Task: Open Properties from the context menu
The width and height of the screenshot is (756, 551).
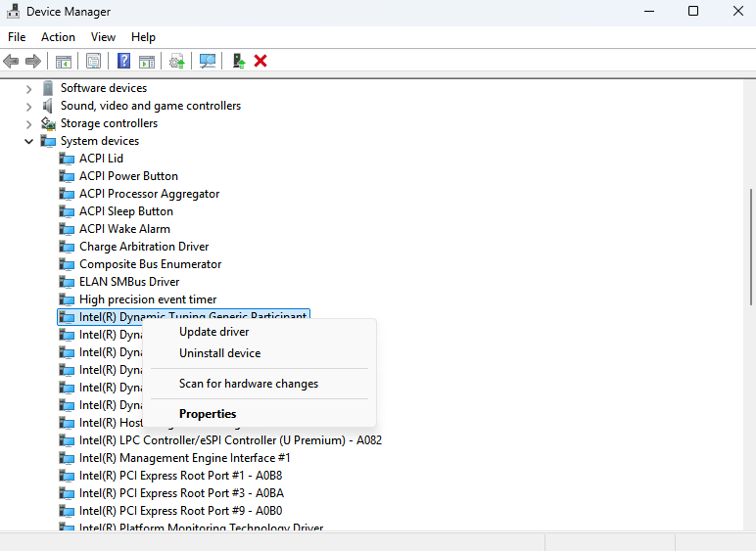Action: (208, 414)
